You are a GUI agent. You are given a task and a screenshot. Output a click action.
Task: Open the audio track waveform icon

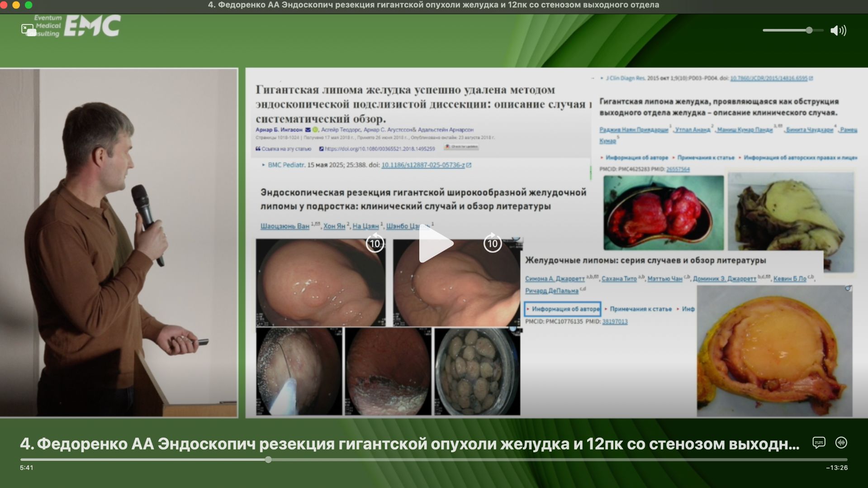[x=841, y=443]
